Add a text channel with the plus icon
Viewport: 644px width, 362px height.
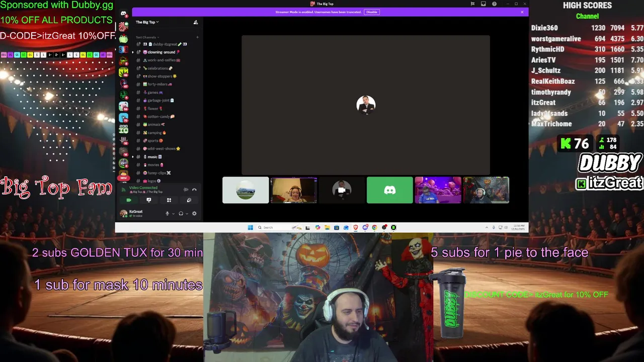[197, 37]
